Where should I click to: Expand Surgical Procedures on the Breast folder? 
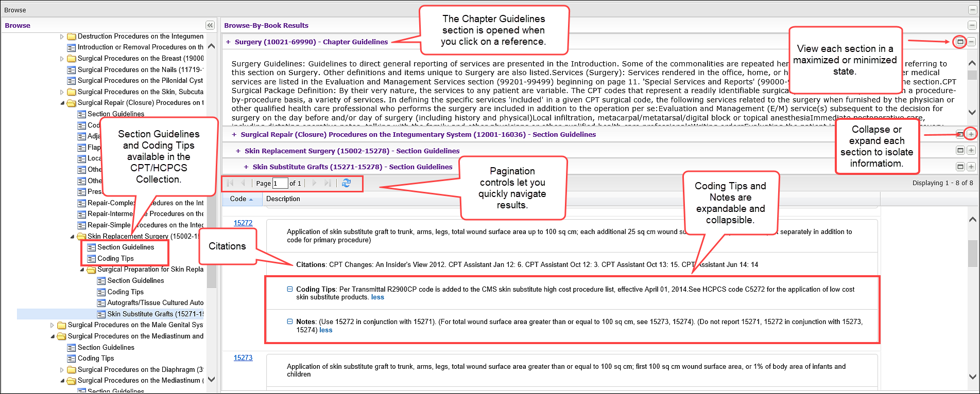click(62, 59)
